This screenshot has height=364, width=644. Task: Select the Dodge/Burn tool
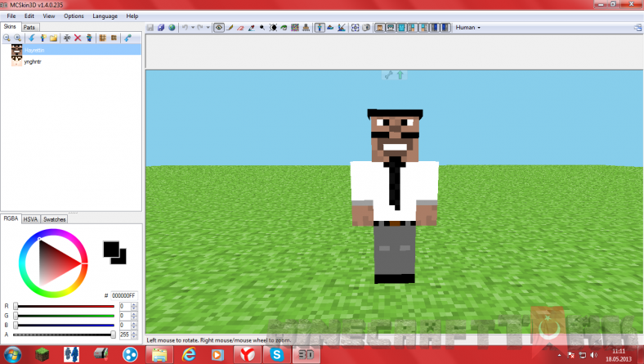pyautogui.click(x=262, y=28)
